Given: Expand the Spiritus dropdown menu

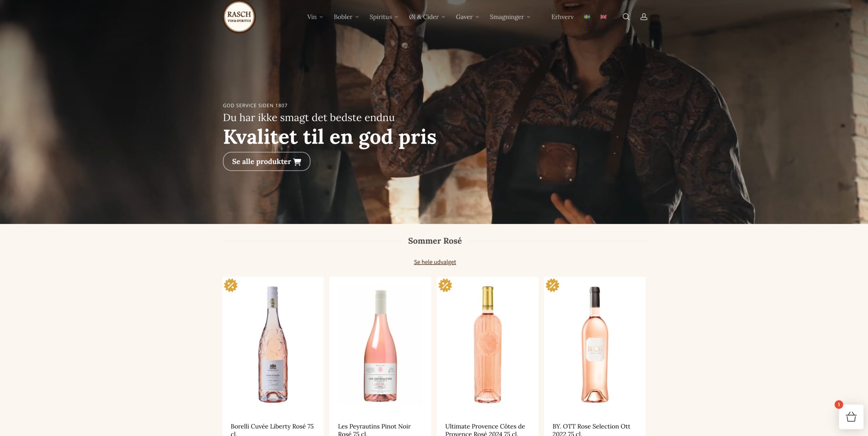Looking at the screenshot, I should [384, 17].
